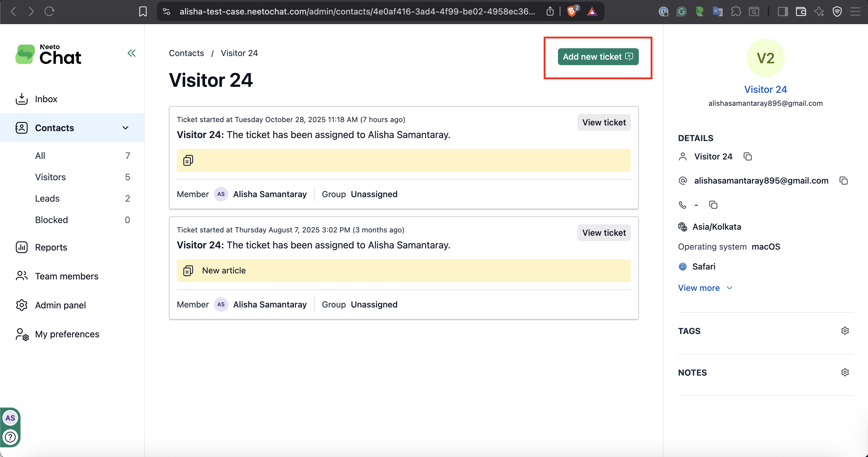Open the Admin panel
868x457 pixels.
coord(61,305)
